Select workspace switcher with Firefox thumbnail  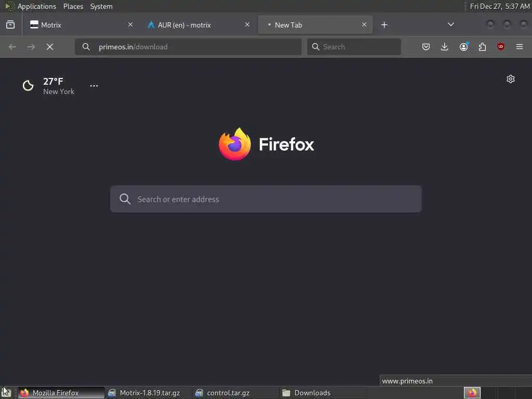472,393
